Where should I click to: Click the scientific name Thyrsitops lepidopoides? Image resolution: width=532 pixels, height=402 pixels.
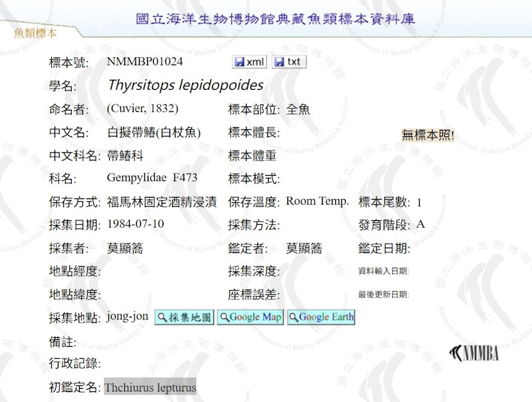tap(186, 85)
